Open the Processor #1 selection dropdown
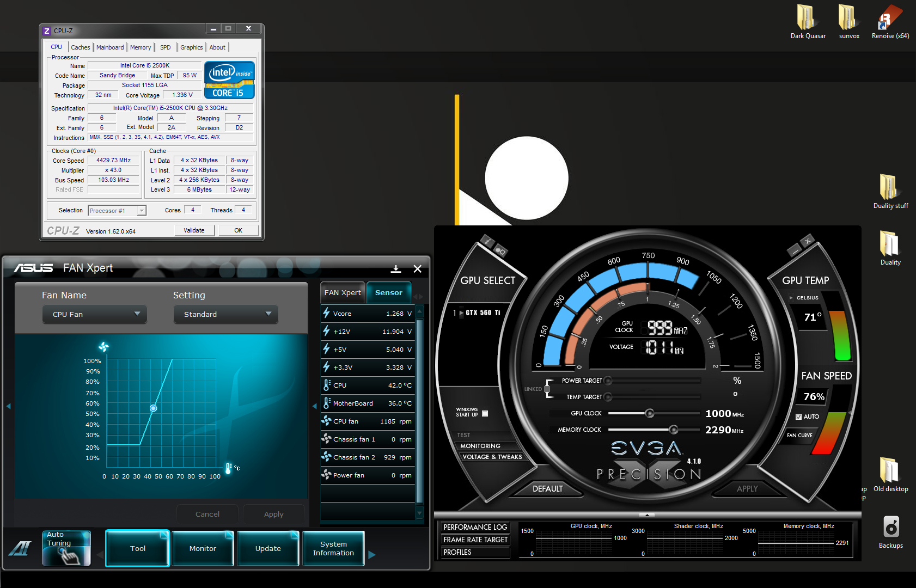916x588 pixels. pyautogui.click(x=117, y=211)
